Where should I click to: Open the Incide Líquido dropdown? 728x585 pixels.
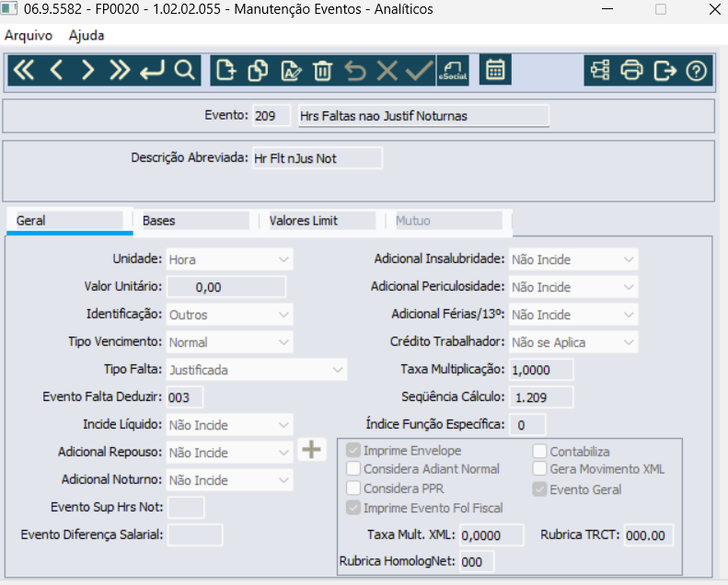coord(229,425)
